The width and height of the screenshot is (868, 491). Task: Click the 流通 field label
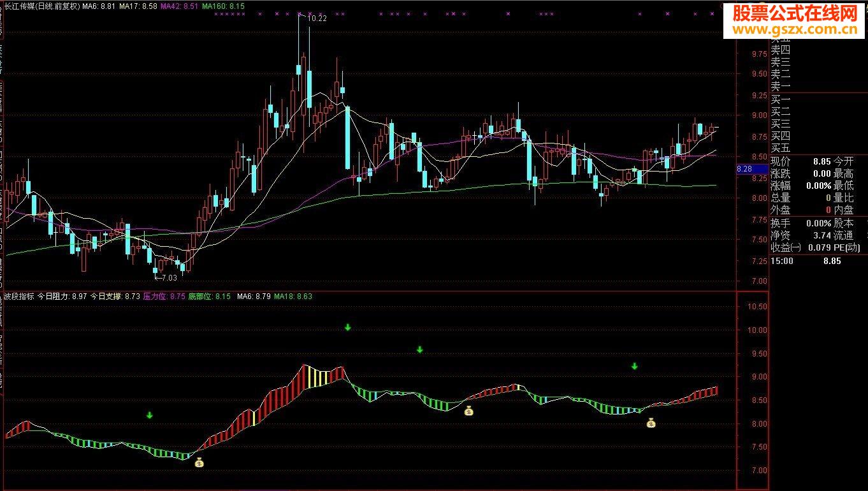tap(844, 235)
